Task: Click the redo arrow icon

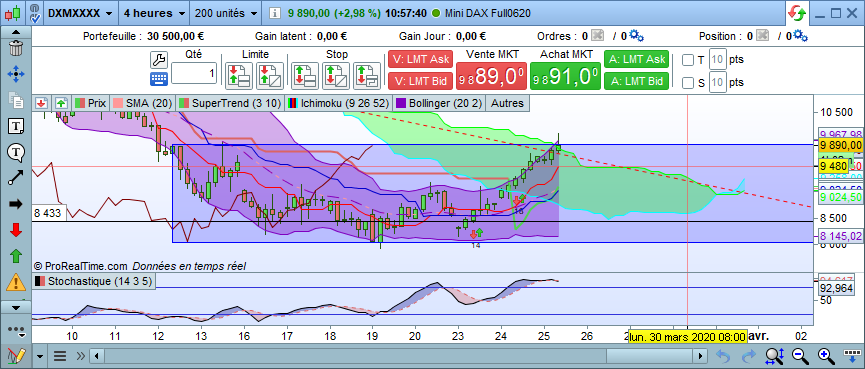Action: [749, 356]
